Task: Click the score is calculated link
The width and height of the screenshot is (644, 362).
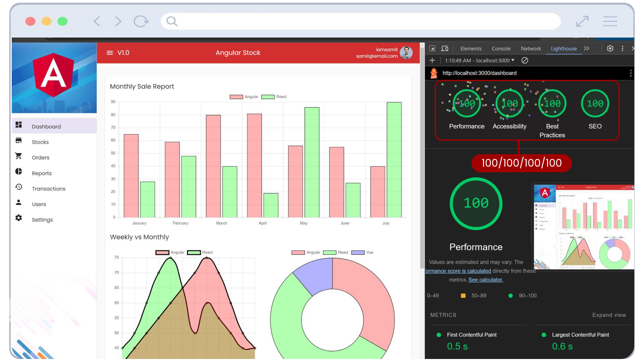Action: (x=458, y=271)
